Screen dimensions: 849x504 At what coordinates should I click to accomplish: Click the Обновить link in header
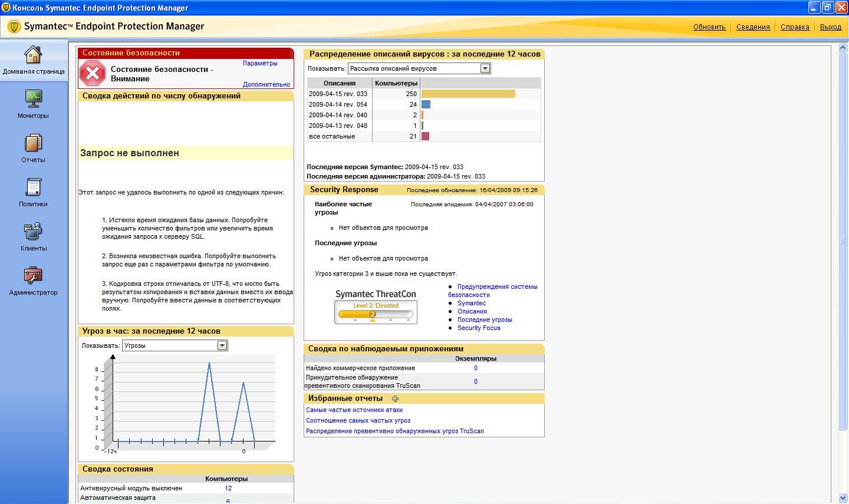709,27
